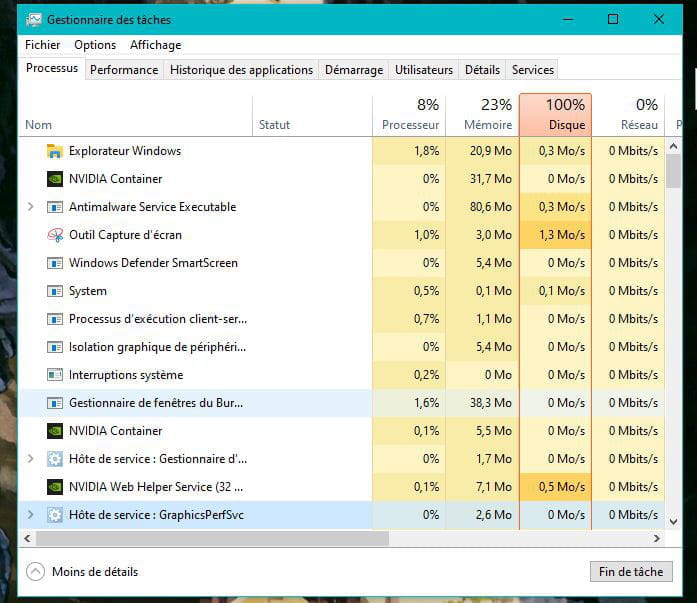697x603 pixels.
Task: Open the Options menu
Action: pos(95,45)
